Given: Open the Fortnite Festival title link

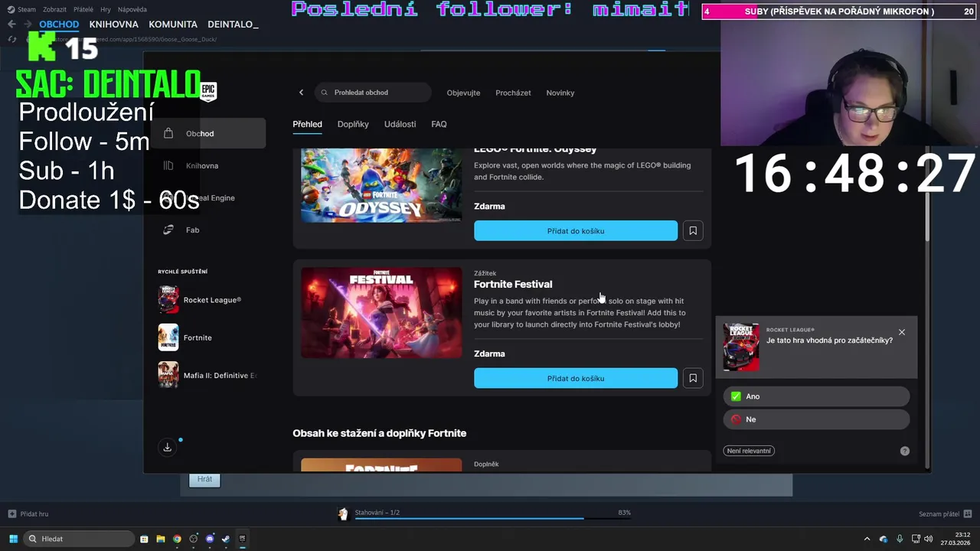Looking at the screenshot, I should [513, 284].
